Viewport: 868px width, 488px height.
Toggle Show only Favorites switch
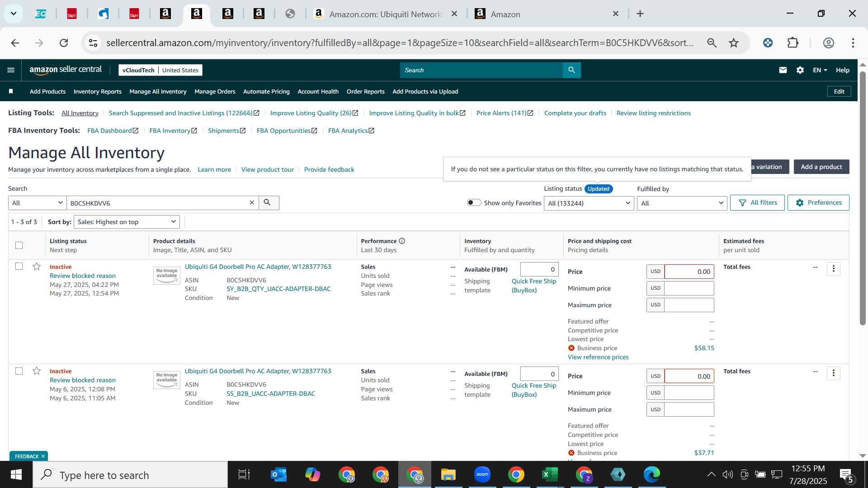coord(474,202)
